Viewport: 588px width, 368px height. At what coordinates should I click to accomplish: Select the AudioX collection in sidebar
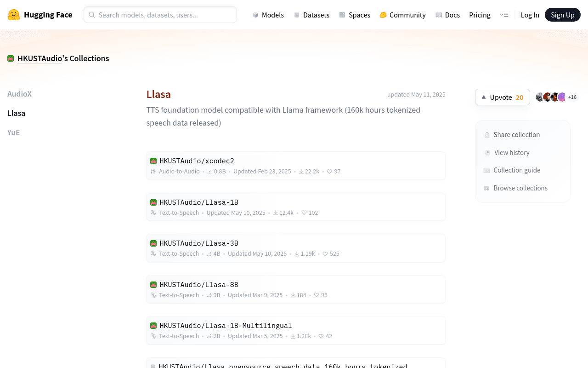(x=20, y=94)
